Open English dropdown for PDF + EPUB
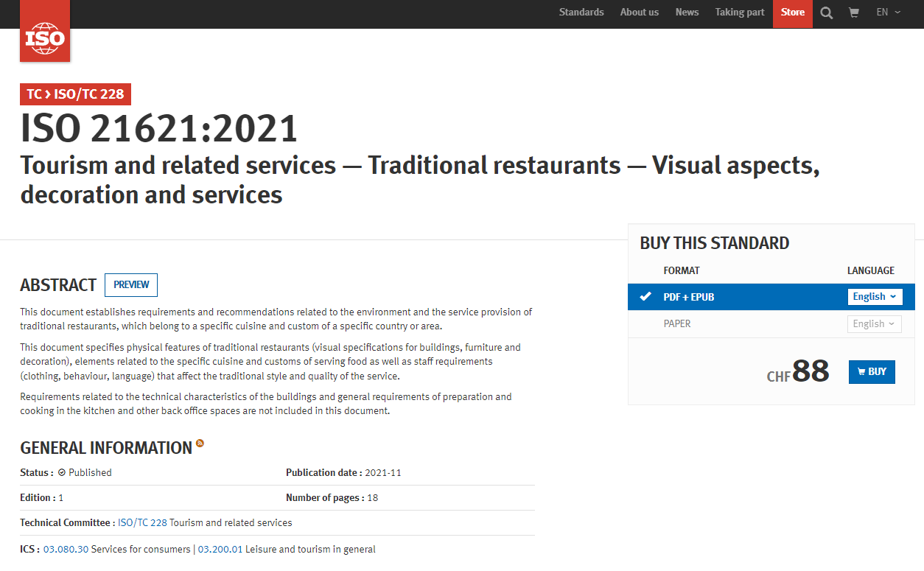 pyautogui.click(x=874, y=297)
